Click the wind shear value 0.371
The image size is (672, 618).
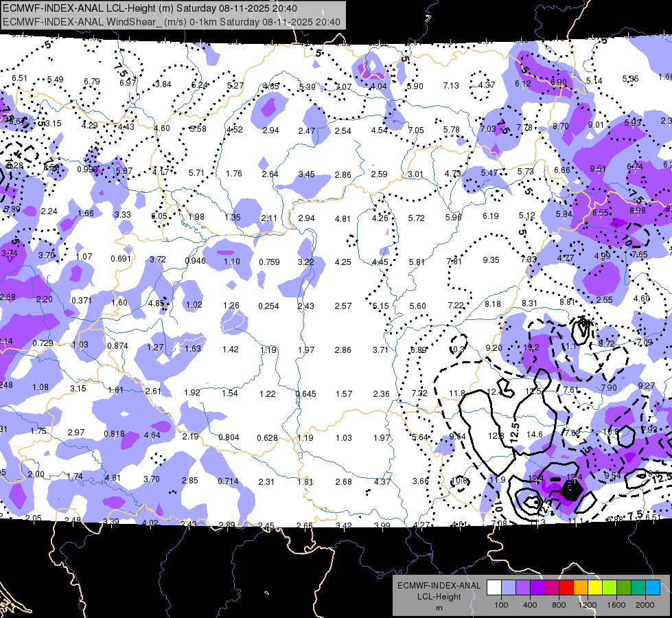click(82, 300)
